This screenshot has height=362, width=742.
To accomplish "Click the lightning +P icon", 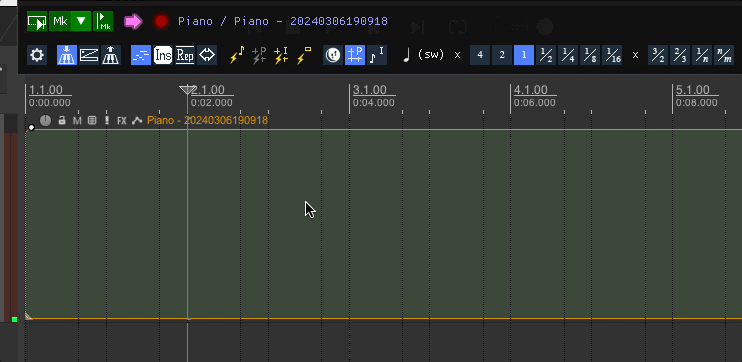I will coord(259,55).
